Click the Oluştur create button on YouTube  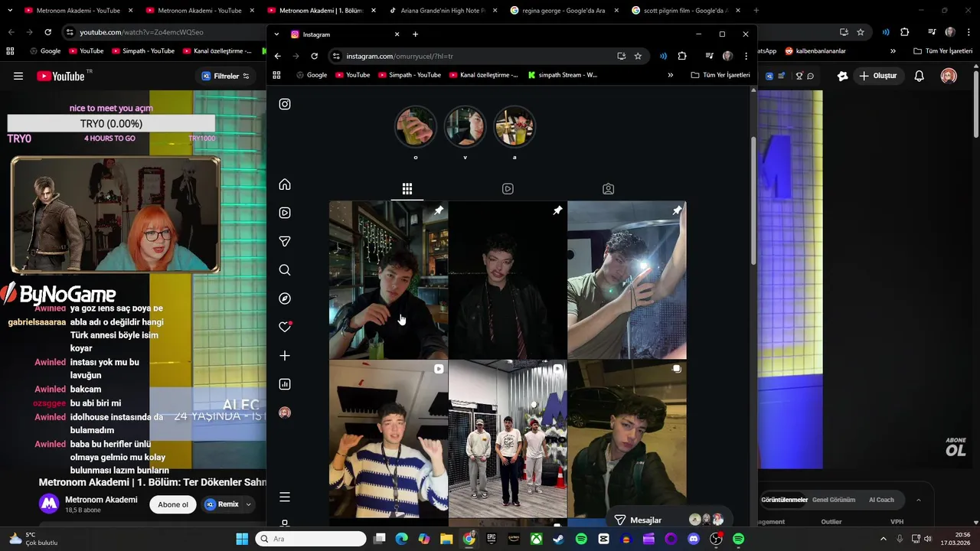878,76
